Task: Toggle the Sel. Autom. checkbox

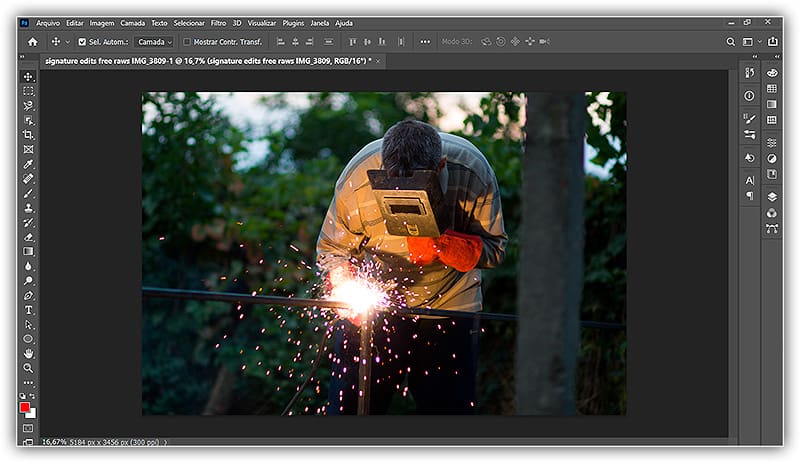Action: click(x=82, y=42)
